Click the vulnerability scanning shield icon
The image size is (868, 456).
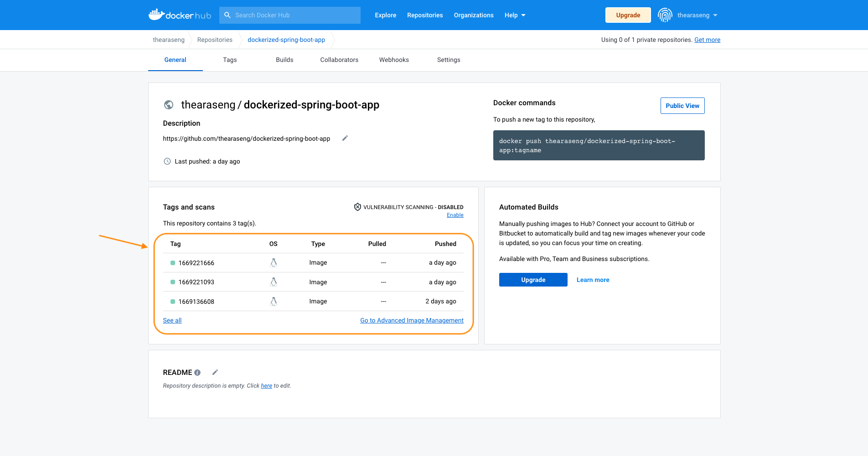click(358, 207)
